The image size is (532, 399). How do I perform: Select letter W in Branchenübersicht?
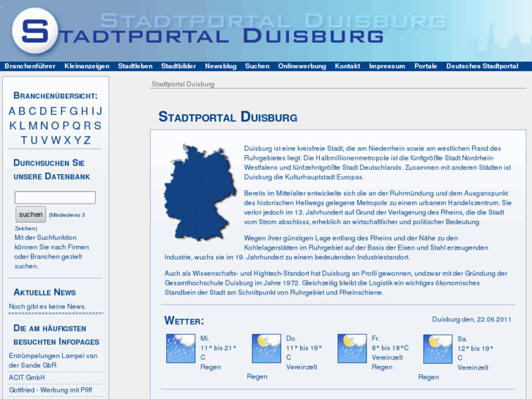point(56,141)
